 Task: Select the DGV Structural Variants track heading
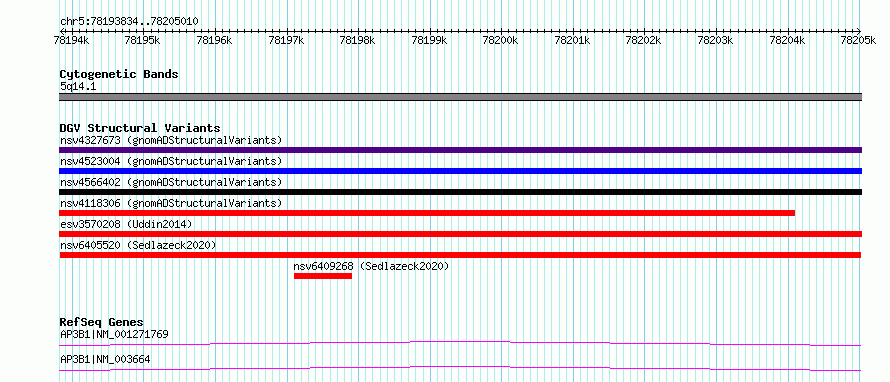point(140,128)
